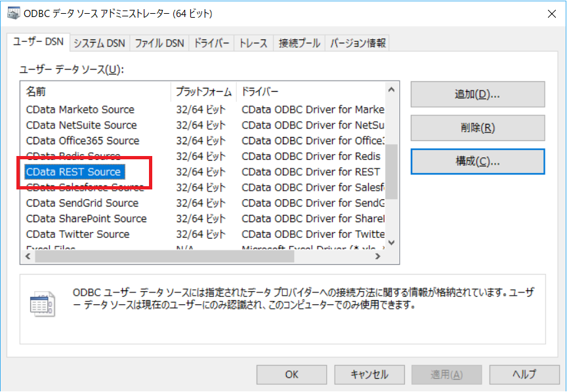The height and width of the screenshot is (392, 567).
Task: Click the キャンセル button
Action: tap(369, 375)
